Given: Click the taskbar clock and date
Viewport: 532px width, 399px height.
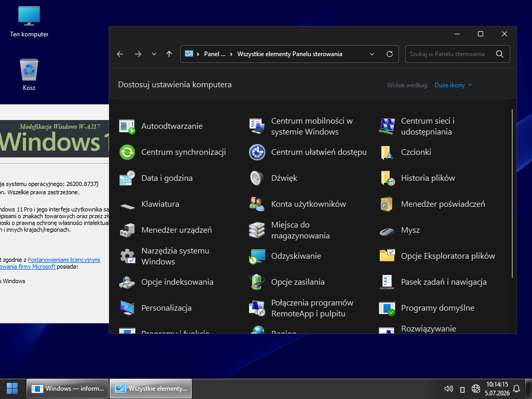Looking at the screenshot, I should [x=497, y=389].
